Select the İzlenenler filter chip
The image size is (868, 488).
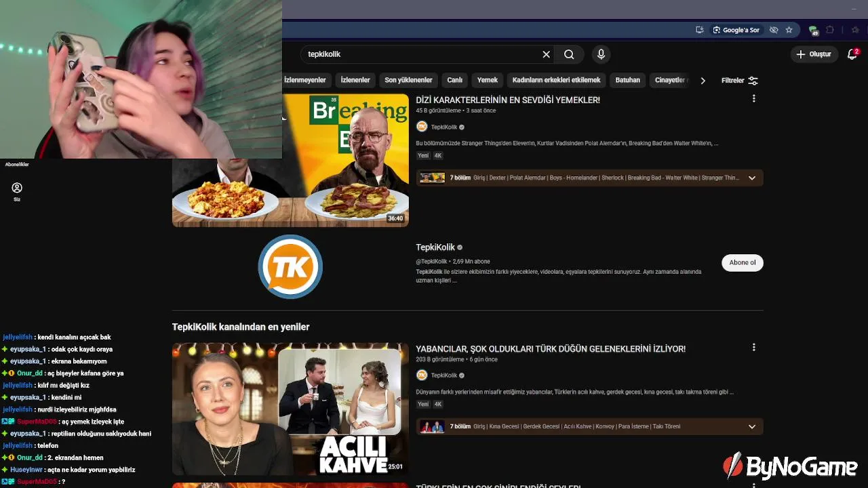355,80
